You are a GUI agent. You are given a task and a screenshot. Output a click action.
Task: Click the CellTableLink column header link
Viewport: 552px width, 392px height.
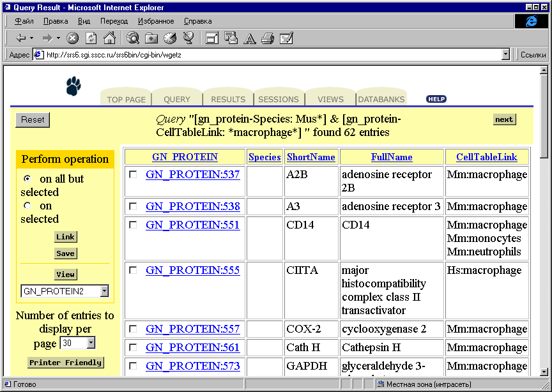click(487, 157)
